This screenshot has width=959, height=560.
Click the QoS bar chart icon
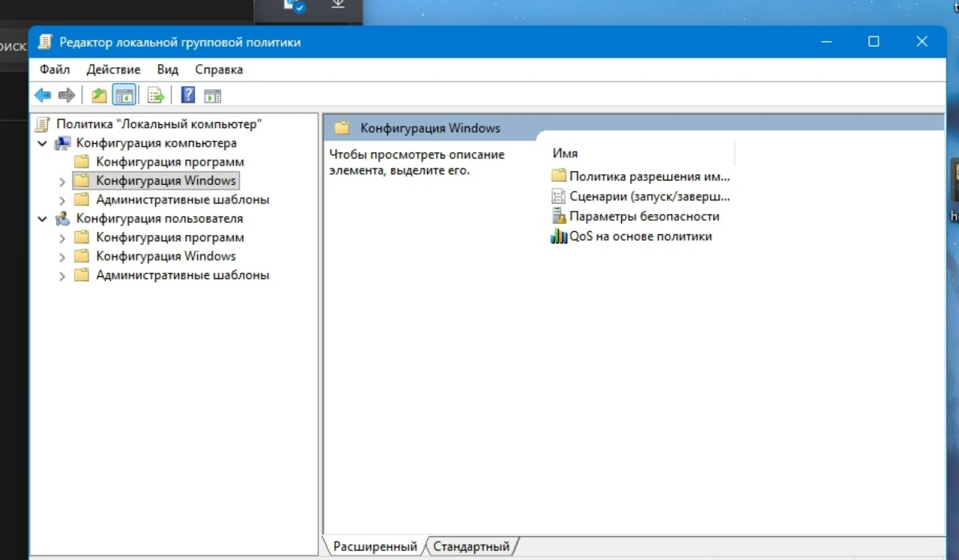pyautogui.click(x=559, y=237)
